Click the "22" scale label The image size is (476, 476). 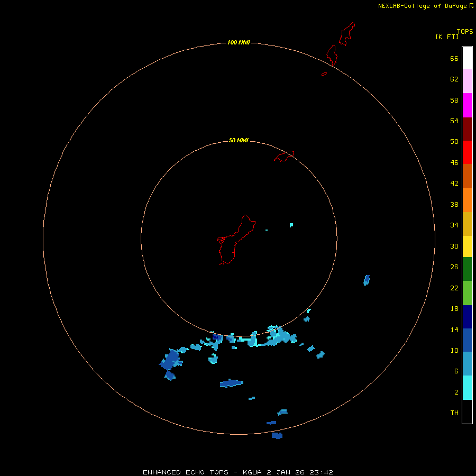pyautogui.click(x=454, y=288)
